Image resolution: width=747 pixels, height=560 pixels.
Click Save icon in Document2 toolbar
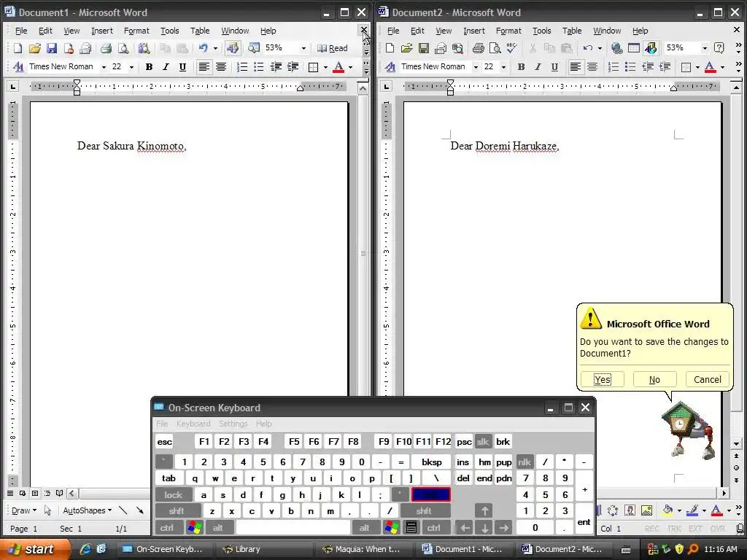tap(424, 48)
